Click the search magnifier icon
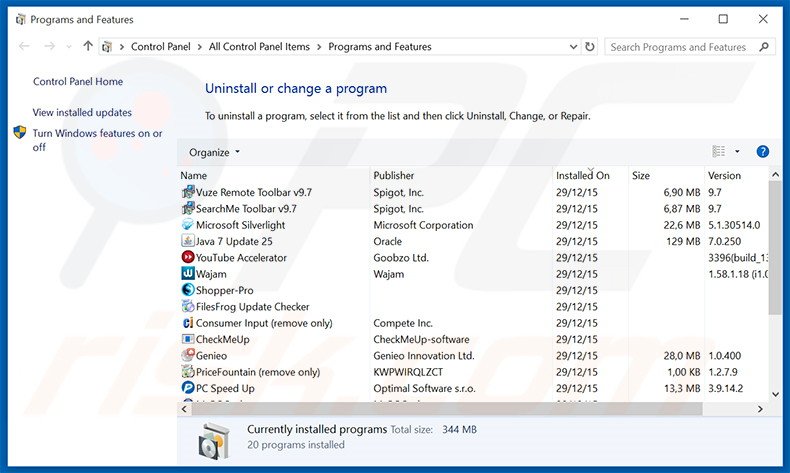The image size is (790, 473). 764,47
